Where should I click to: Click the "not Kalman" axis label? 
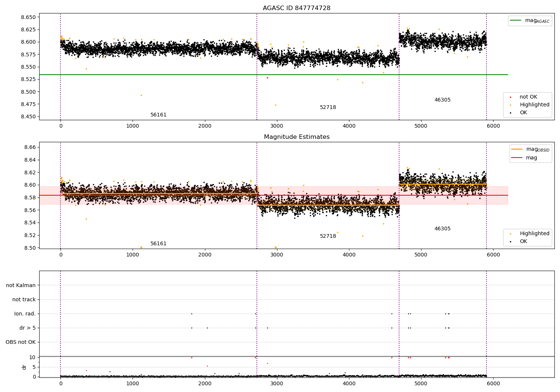(21, 285)
